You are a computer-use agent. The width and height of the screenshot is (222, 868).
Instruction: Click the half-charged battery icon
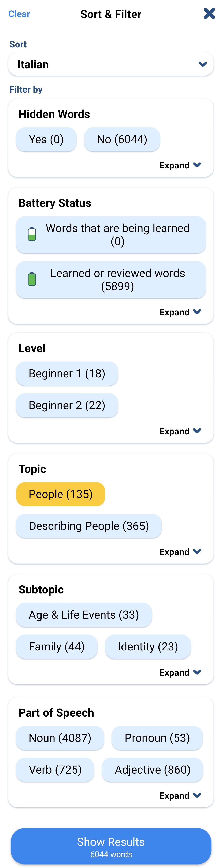[32, 234]
